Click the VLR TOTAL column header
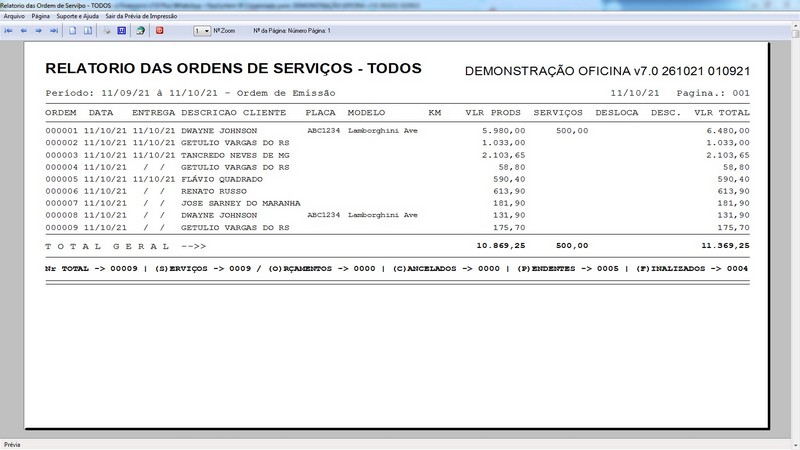Screen dimensions: 800x450 pyautogui.click(x=722, y=113)
